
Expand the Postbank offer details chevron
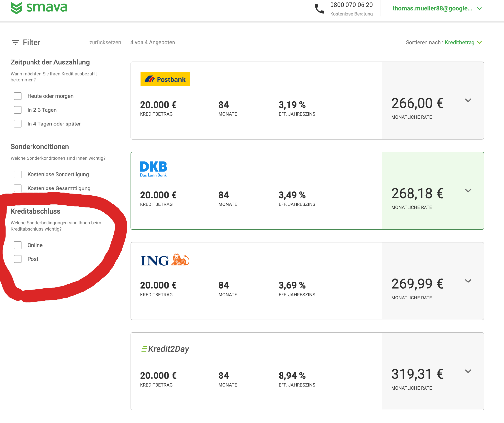468,100
